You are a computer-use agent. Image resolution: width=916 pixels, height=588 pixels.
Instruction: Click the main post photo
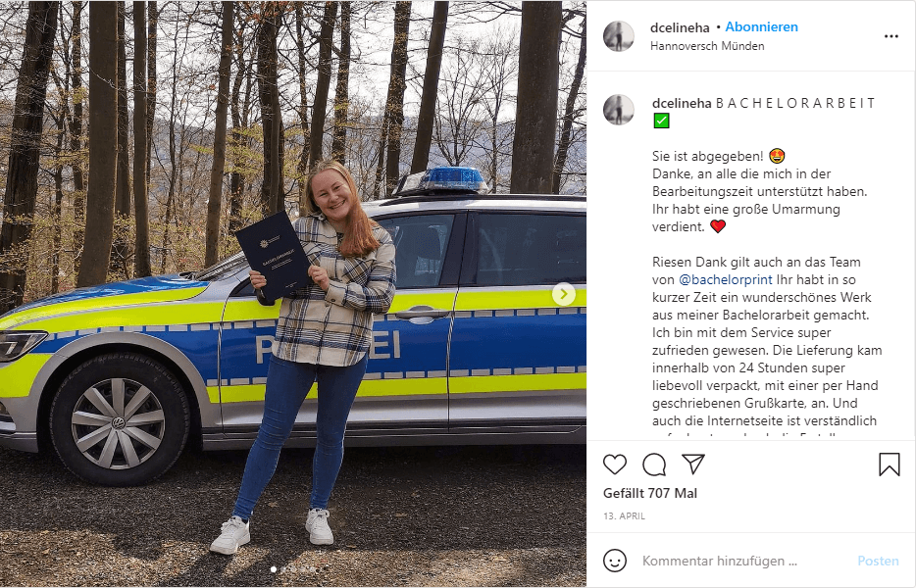click(292, 294)
